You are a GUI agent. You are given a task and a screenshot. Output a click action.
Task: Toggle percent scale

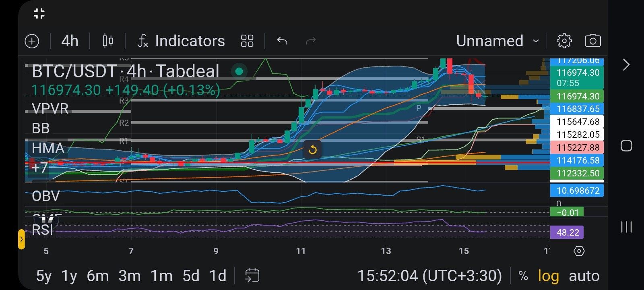pyautogui.click(x=523, y=276)
